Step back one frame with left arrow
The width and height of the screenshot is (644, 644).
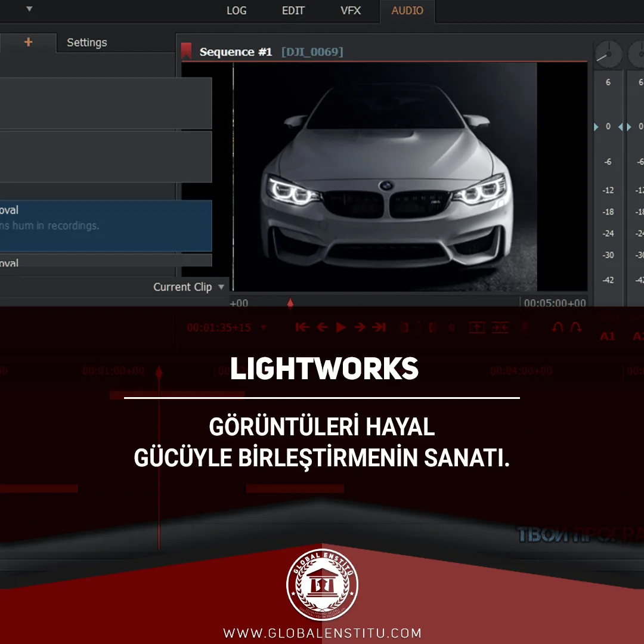pyautogui.click(x=323, y=327)
